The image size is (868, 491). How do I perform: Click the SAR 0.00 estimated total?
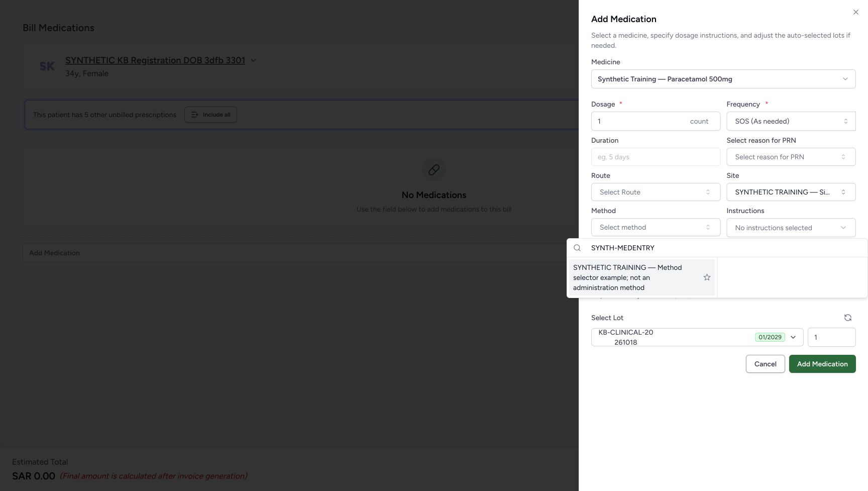(x=34, y=476)
